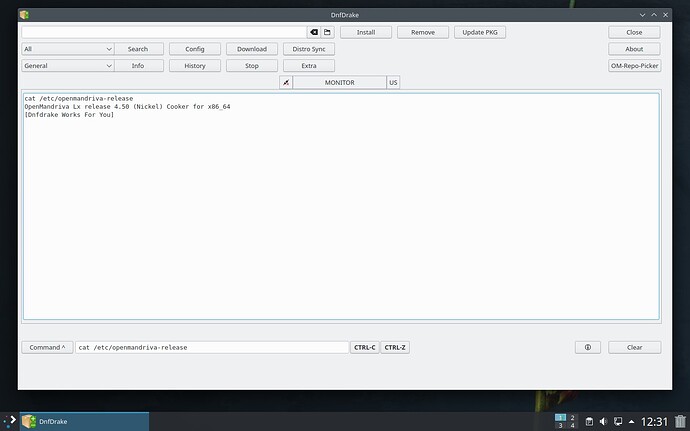Switch to virtual desktop 2 in pager

[x=572, y=417]
